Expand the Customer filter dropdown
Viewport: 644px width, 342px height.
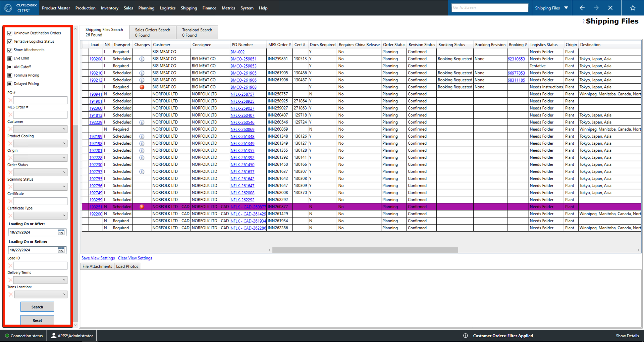(x=64, y=129)
